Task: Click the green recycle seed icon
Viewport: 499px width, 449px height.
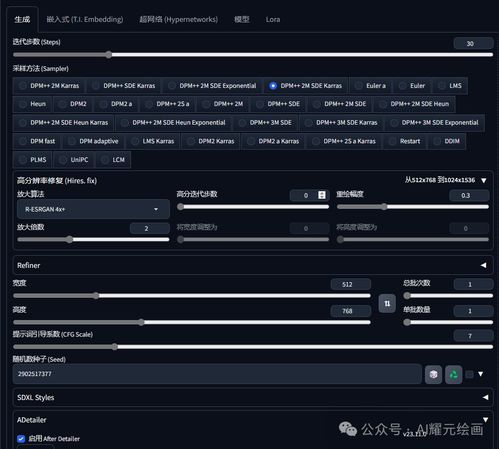Action: tap(453, 374)
